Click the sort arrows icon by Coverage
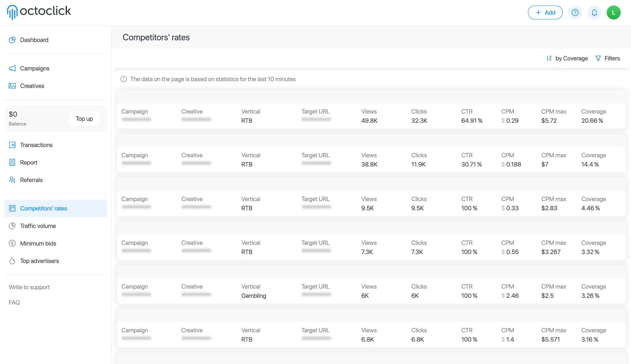 point(549,58)
